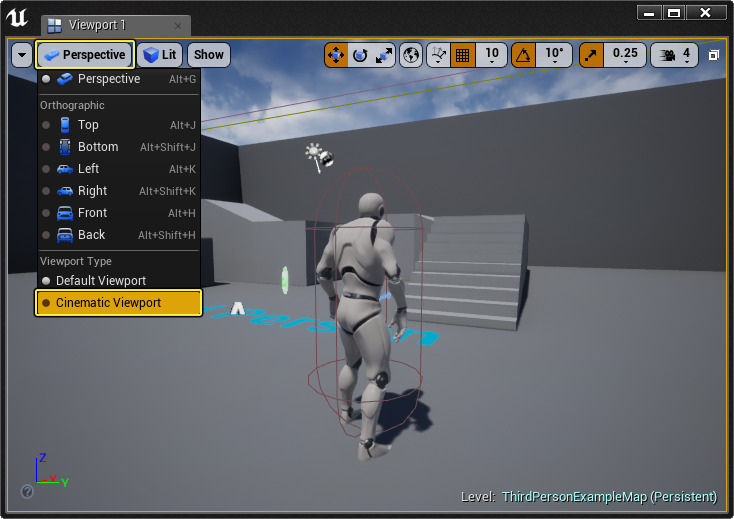Open viewport options arrow menu
This screenshot has width=734, height=519.
(22, 55)
